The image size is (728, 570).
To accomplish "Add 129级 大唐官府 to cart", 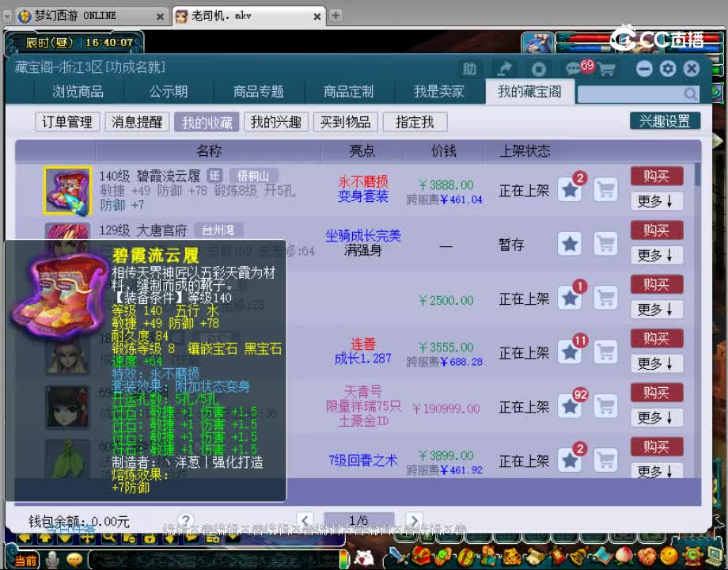I will [605, 243].
